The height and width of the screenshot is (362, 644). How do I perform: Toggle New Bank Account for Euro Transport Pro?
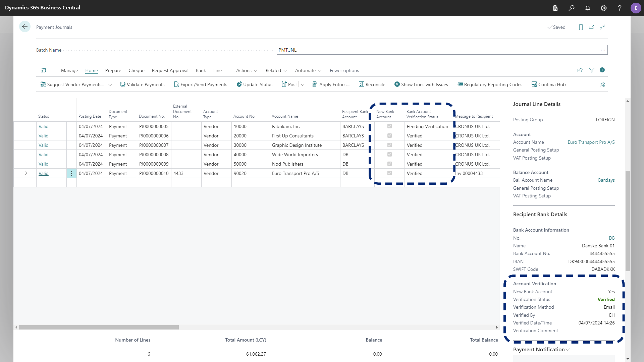tap(389, 173)
